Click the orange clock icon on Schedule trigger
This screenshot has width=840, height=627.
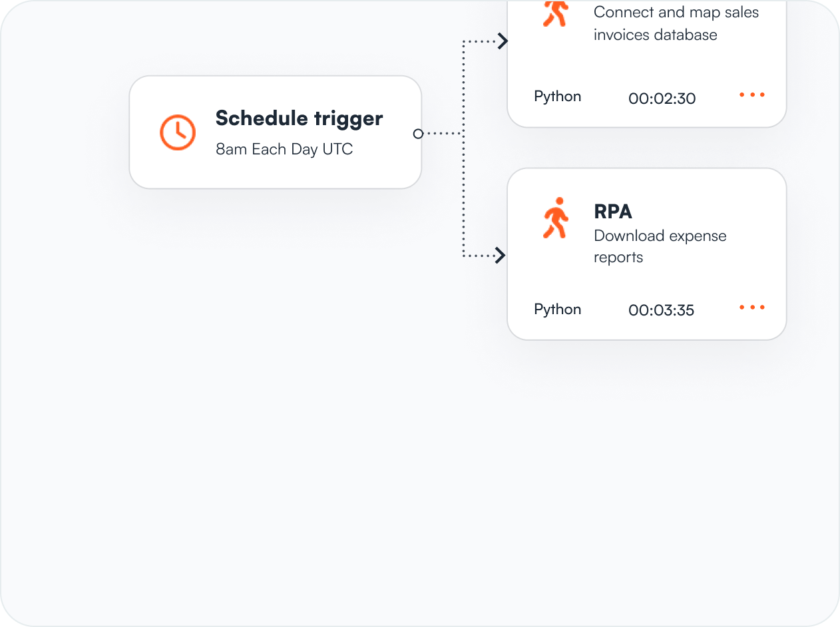coord(177,132)
